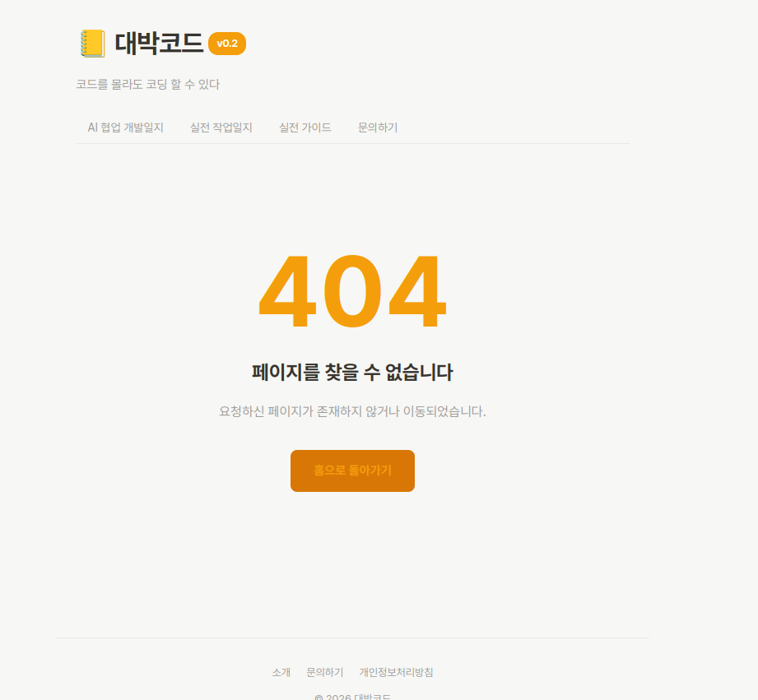Open the 실전 작업일지 section
Screen dimensions: 758x700
[x=220, y=127]
